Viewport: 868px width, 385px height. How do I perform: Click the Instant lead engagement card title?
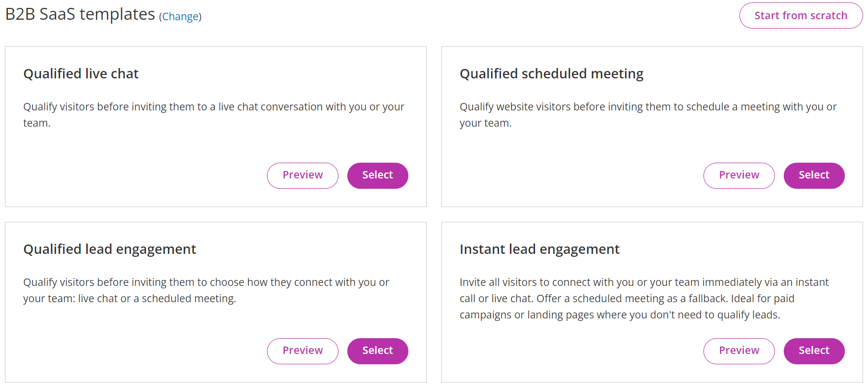(x=539, y=249)
